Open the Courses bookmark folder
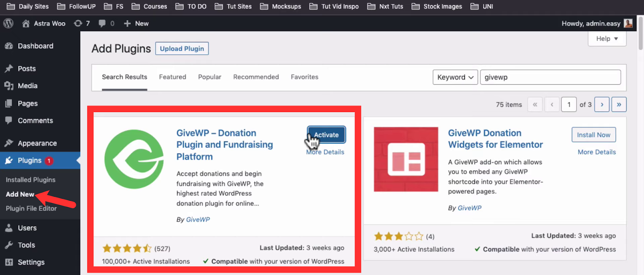This screenshot has width=644, height=275. [x=149, y=6]
